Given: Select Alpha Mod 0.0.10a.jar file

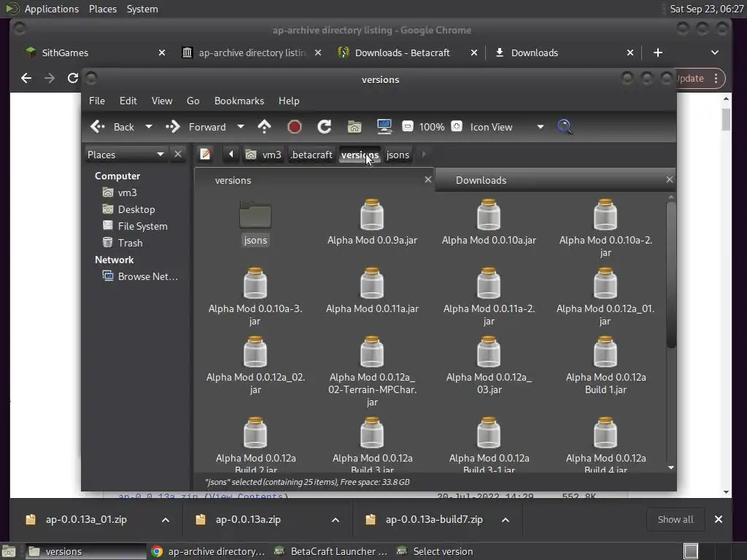Looking at the screenshot, I should 489,222.
